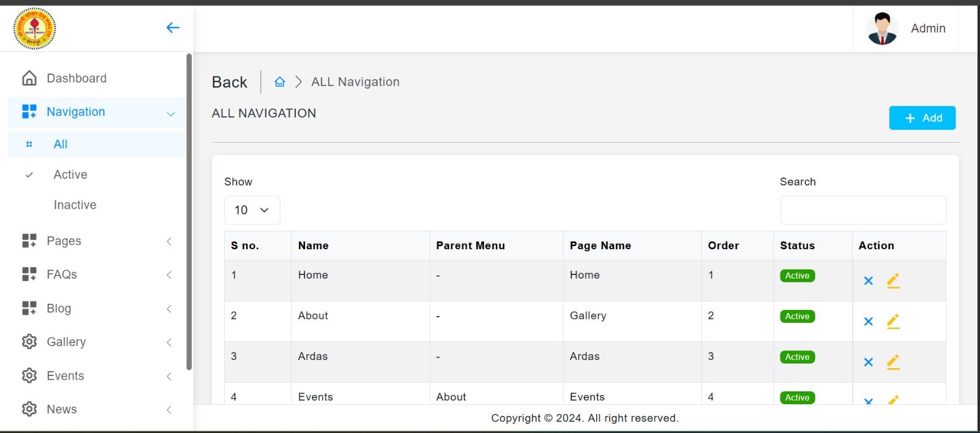
Task: Click the organization logo in sidebar
Action: (x=35, y=28)
